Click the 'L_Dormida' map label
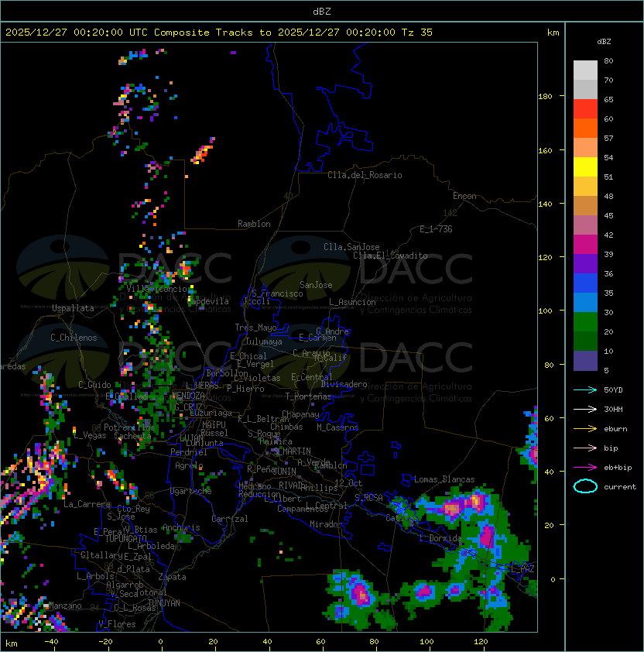Image resolution: width=644 pixels, height=652 pixels. pos(440,538)
